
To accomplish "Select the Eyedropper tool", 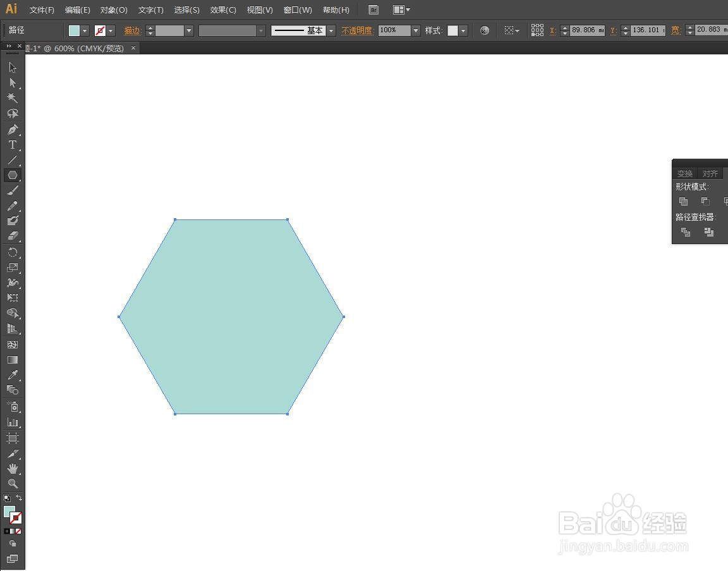I will (x=13, y=376).
